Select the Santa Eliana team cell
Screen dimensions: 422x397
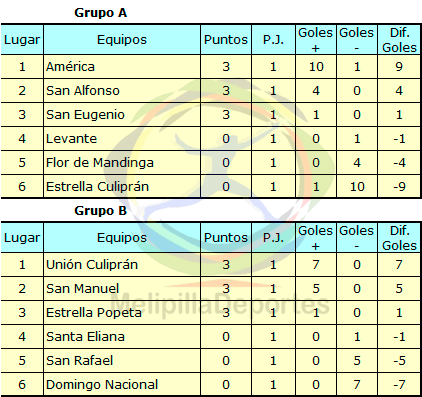tap(122, 337)
